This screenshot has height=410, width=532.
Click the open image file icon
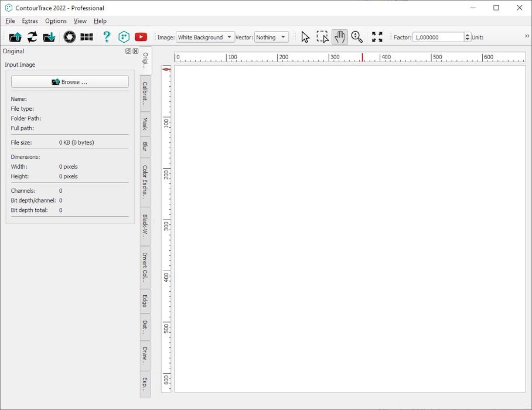(x=15, y=37)
